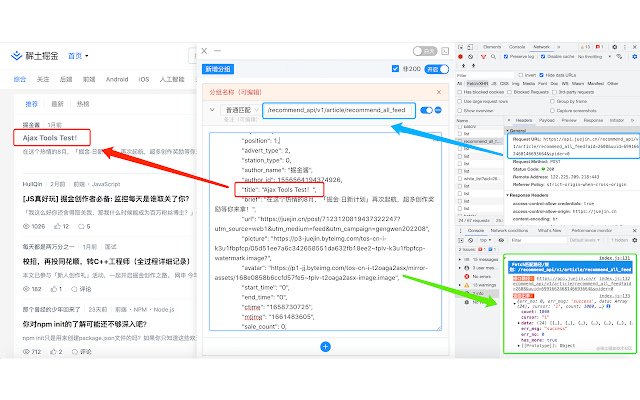Screen dimensions: 640x400
Task: Collapse the rule chevron beside 普通匹配
Action: click(x=212, y=110)
